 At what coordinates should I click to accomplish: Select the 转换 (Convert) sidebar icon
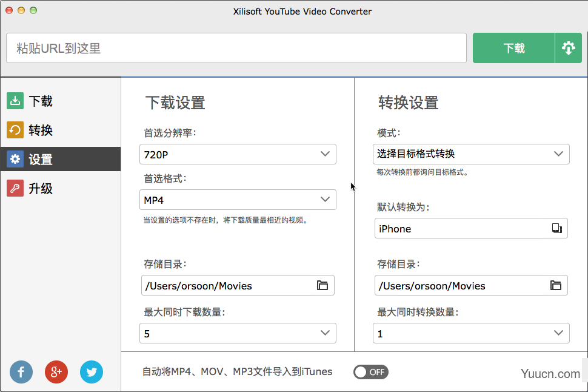(15, 130)
